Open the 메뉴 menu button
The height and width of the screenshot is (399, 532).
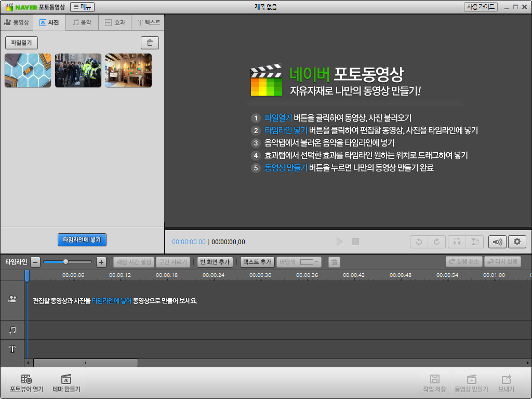pos(83,7)
